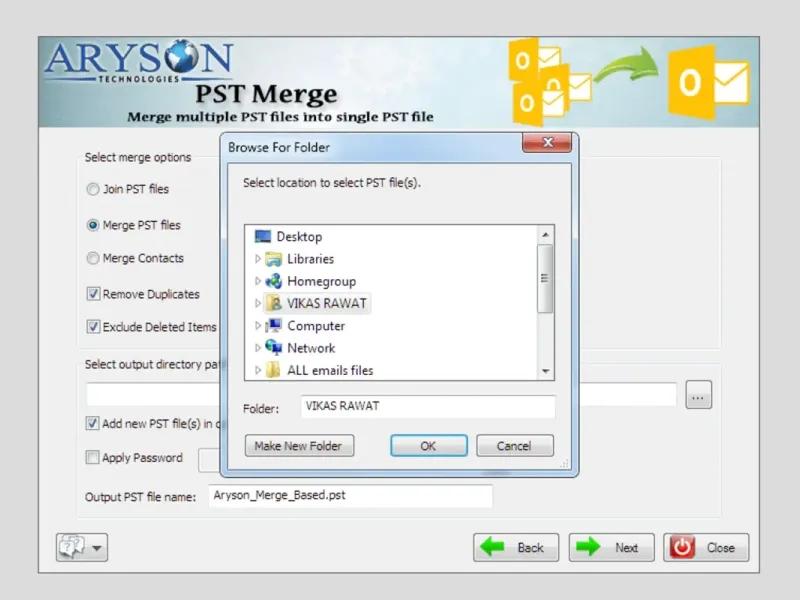Click the Folder name text field

(428, 407)
